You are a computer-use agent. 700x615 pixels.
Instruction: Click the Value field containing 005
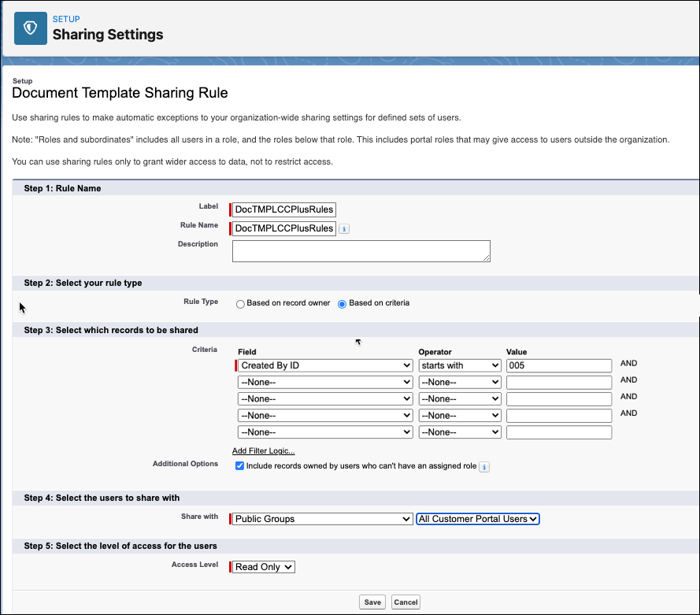click(x=559, y=365)
